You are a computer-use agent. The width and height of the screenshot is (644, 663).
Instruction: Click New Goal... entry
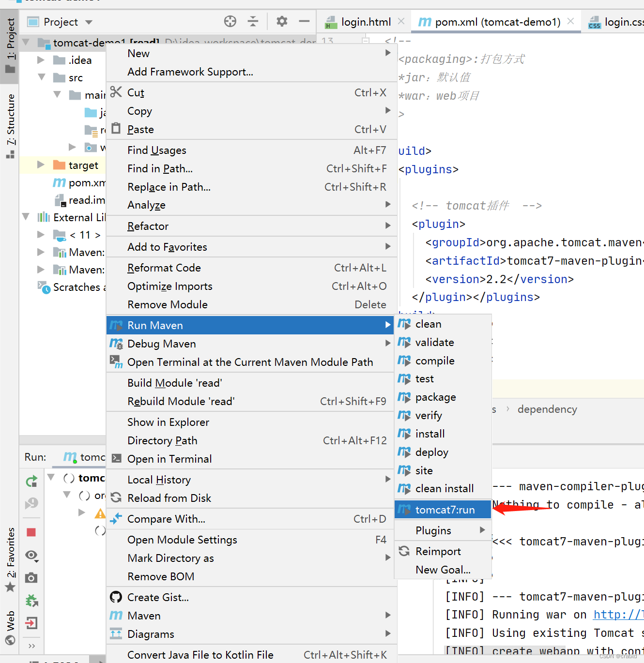[443, 570]
